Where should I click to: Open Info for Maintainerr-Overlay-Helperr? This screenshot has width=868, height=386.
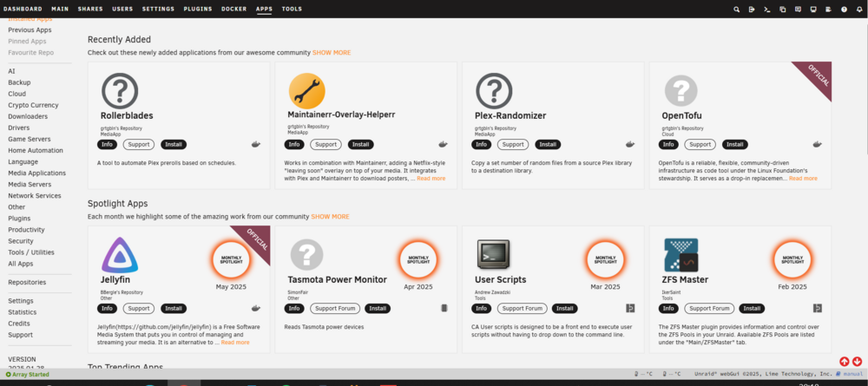(294, 144)
